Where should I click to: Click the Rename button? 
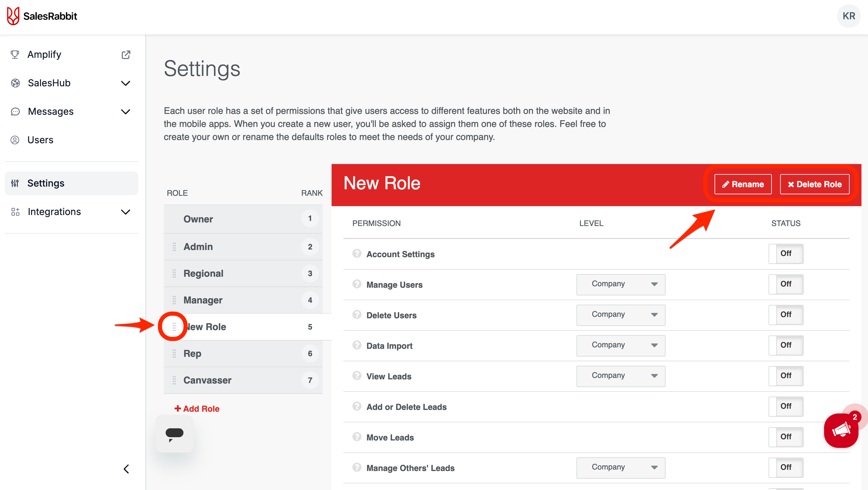pyautogui.click(x=743, y=184)
